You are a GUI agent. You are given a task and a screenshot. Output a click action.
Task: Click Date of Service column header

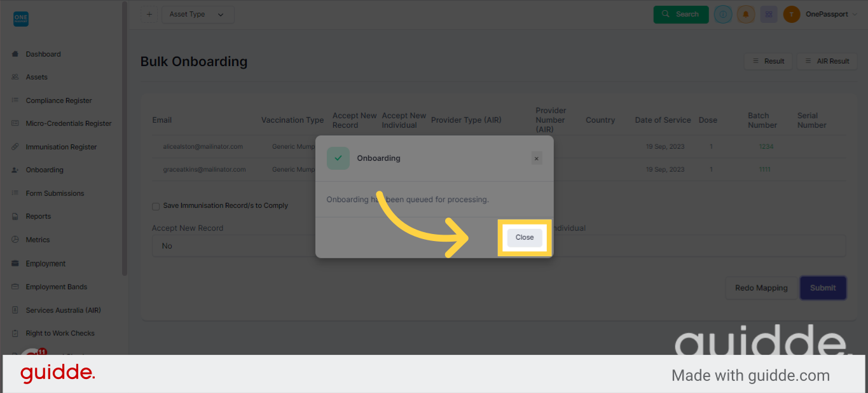click(x=663, y=120)
